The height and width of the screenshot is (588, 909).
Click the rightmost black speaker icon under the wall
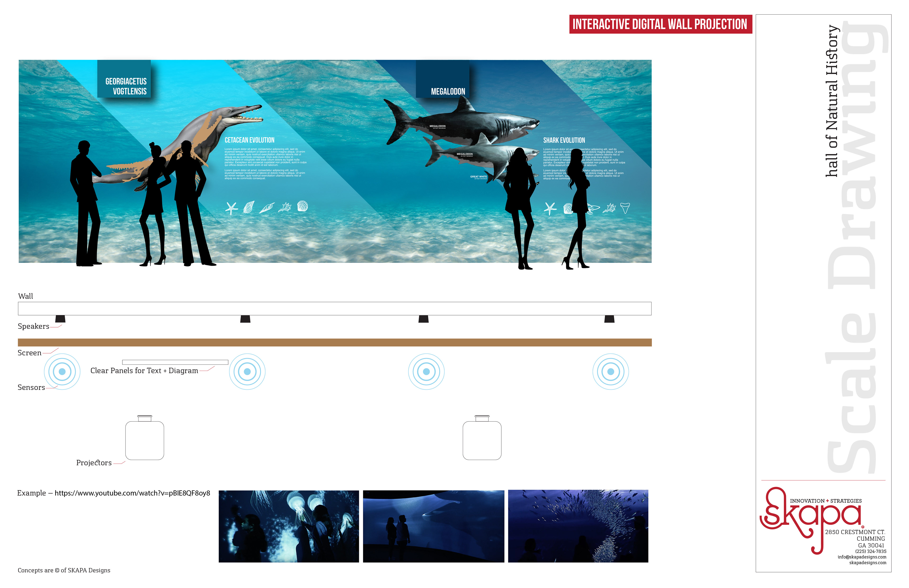click(609, 319)
